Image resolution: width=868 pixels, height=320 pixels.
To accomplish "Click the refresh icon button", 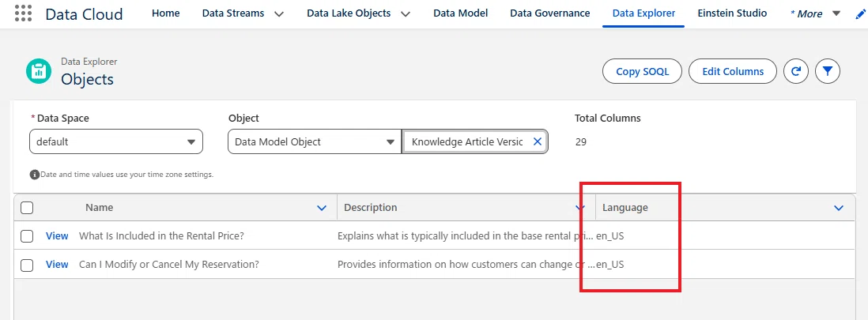I will tap(796, 71).
